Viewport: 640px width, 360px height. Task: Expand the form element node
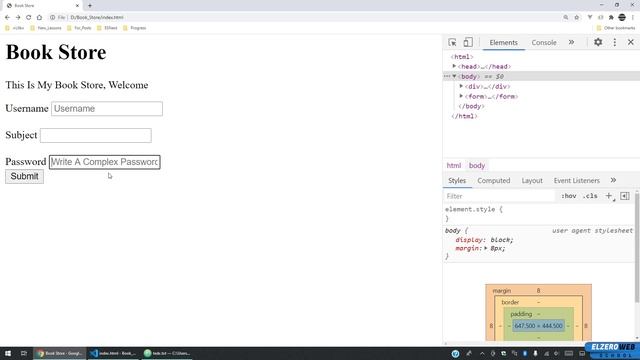click(461, 96)
